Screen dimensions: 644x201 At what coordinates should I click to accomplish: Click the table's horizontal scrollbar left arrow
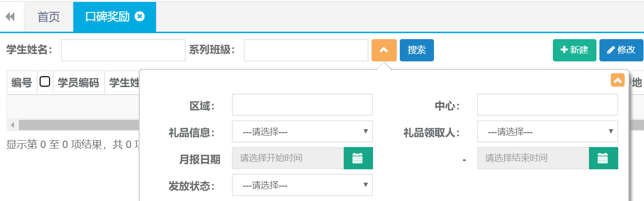tap(12, 125)
